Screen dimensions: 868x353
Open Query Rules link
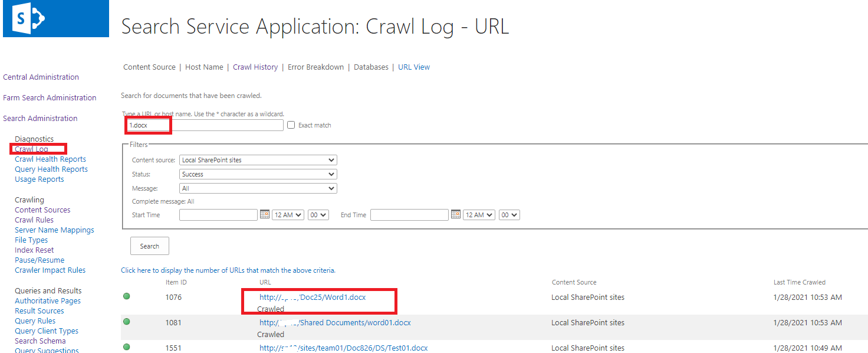tap(35, 321)
